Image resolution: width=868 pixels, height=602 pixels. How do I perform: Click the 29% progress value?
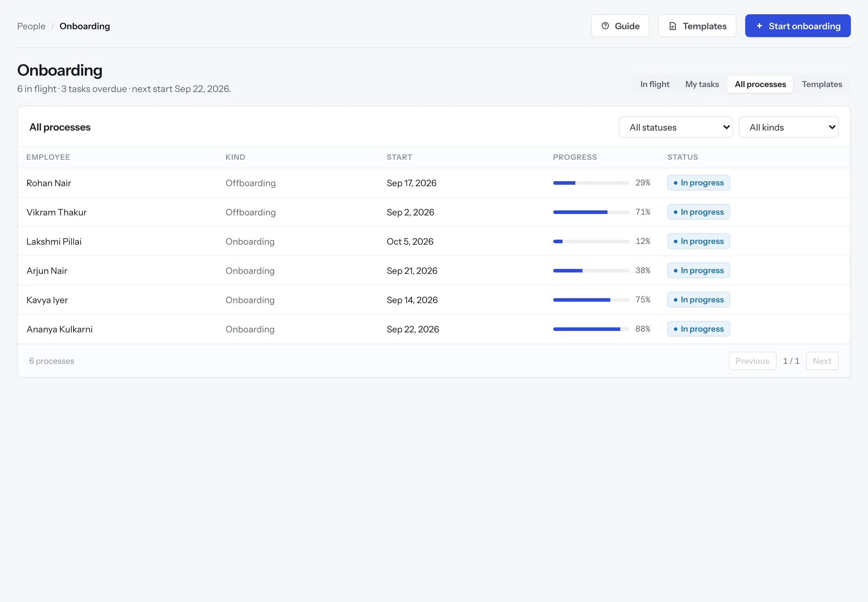point(643,183)
